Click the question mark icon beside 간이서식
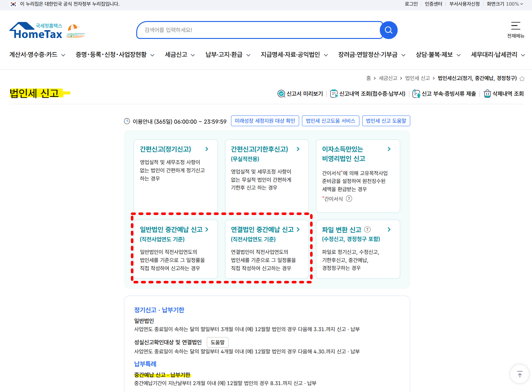 pyautogui.click(x=349, y=199)
